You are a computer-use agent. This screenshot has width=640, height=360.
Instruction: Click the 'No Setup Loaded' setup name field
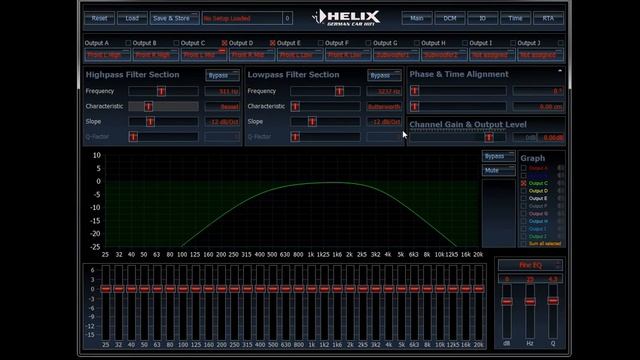click(x=242, y=18)
